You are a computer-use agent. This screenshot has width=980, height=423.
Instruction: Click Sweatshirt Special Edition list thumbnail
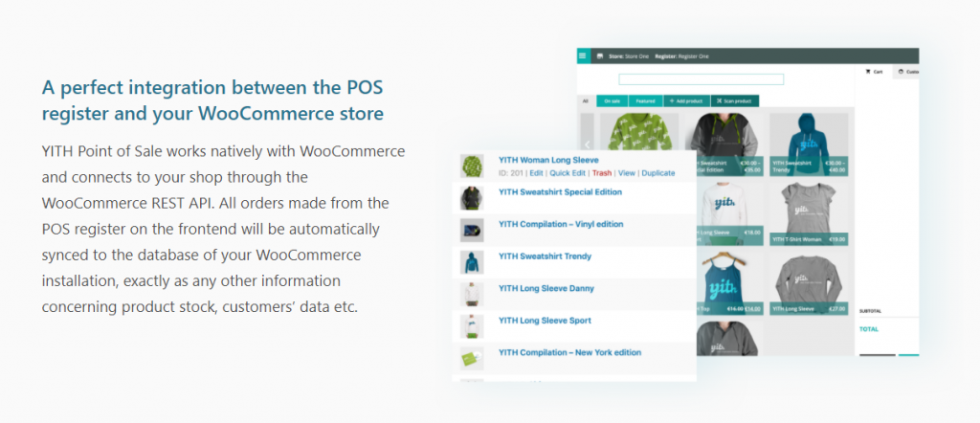tap(472, 198)
